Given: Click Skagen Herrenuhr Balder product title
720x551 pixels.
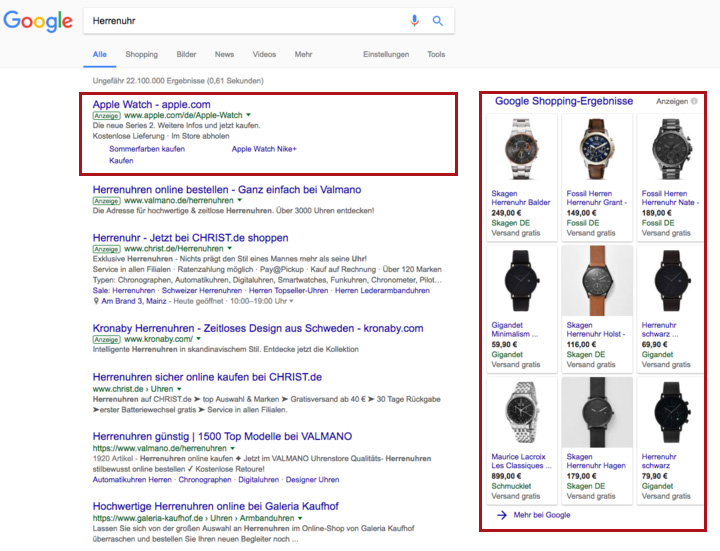Looking at the screenshot, I should click(521, 198).
